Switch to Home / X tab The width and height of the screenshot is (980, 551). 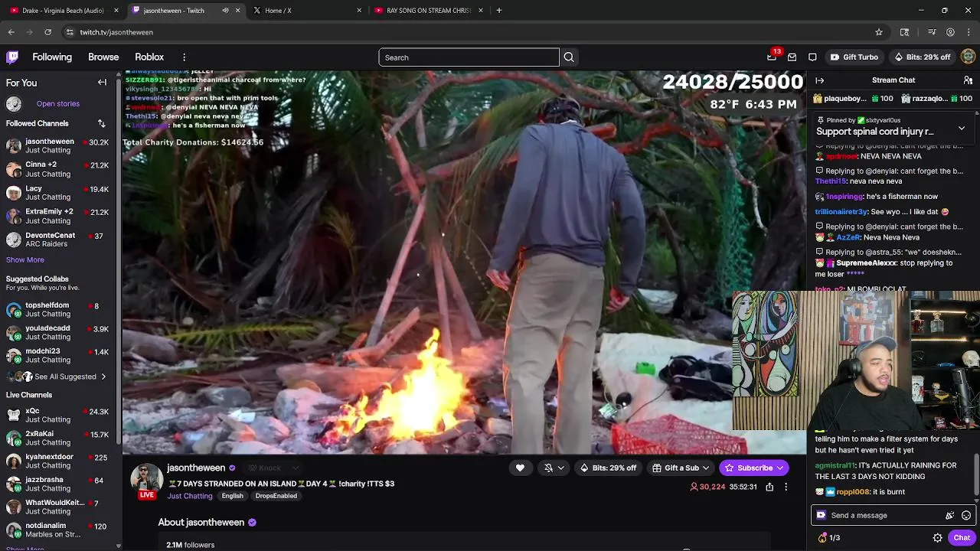click(308, 11)
